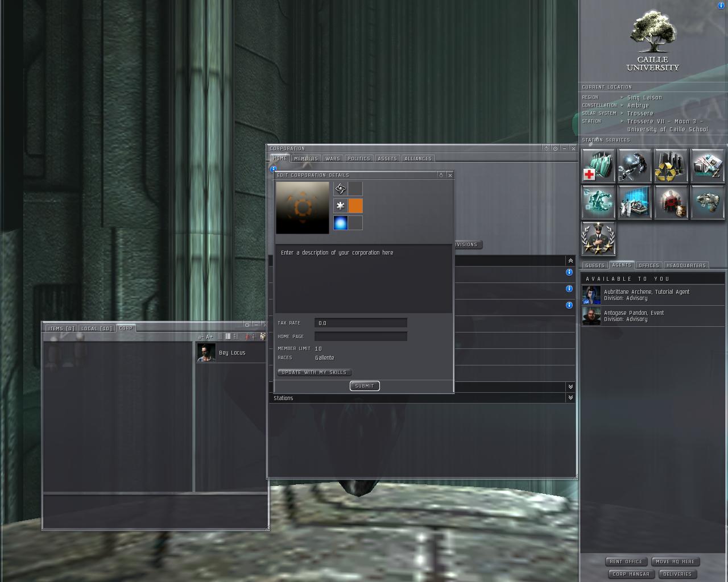Expand the Stations section
This screenshot has height=582, width=728.
click(570, 398)
